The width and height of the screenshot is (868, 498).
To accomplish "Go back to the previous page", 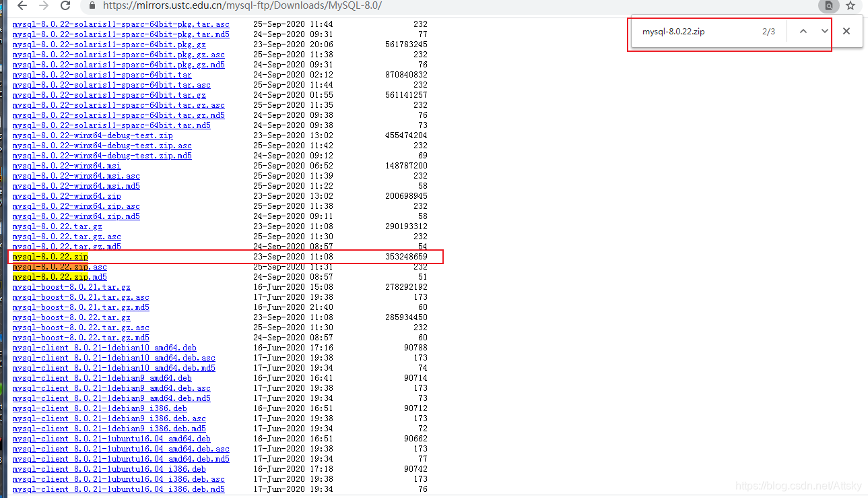I will 21,5.
